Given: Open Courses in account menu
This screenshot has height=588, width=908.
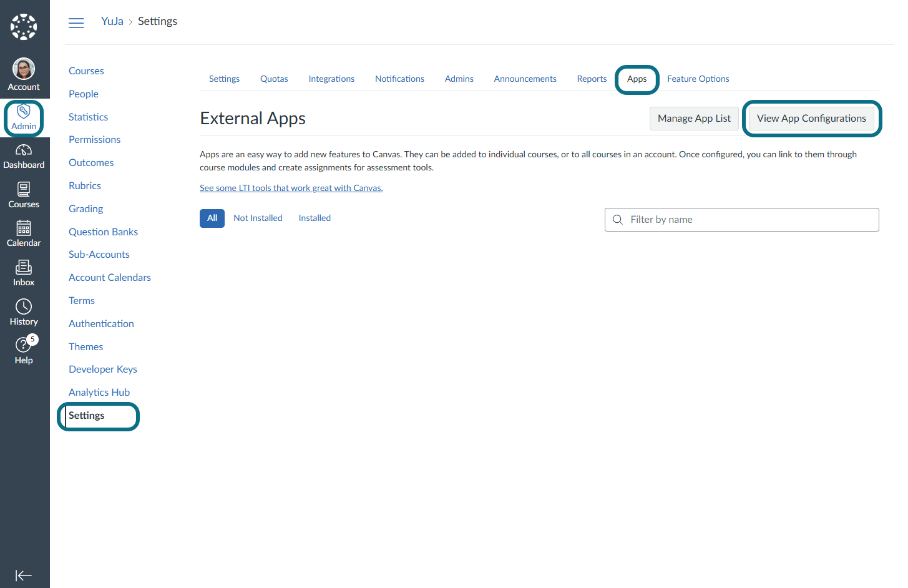Looking at the screenshot, I should 86,71.
